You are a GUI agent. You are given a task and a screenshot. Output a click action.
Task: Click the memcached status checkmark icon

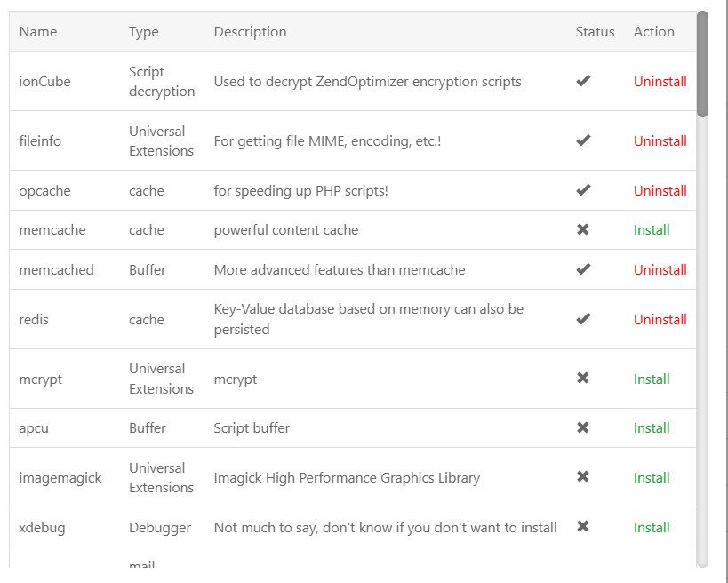[583, 269]
